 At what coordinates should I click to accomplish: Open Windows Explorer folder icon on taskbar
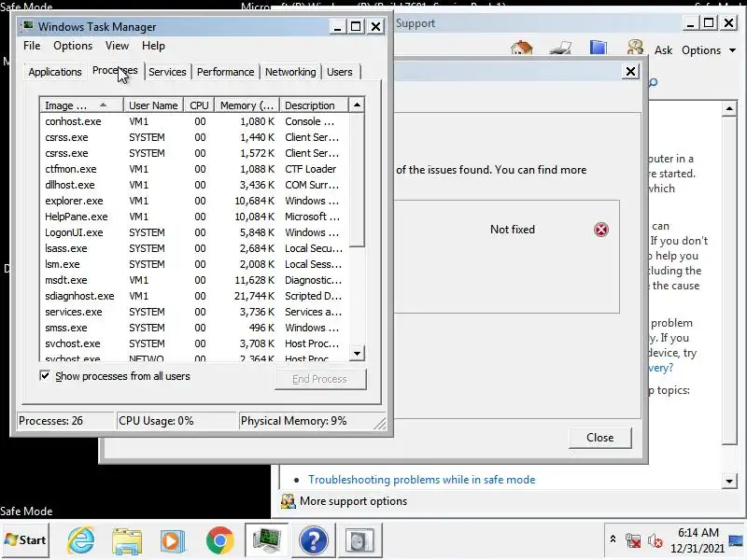[x=127, y=540]
